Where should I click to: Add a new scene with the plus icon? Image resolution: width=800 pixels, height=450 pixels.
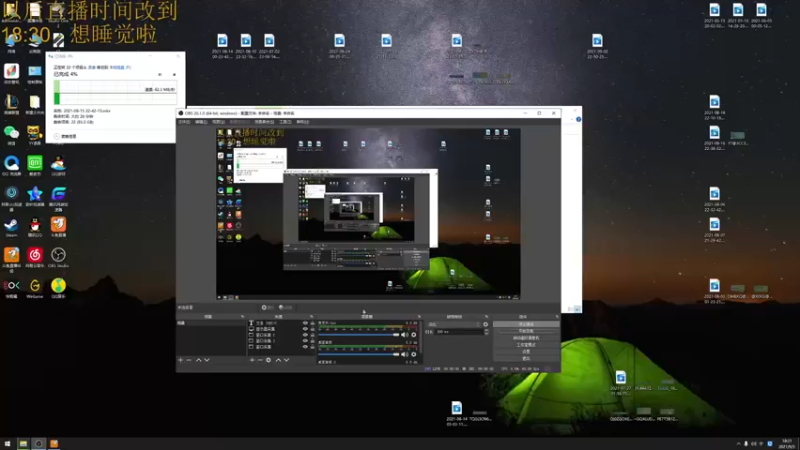coord(181,360)
